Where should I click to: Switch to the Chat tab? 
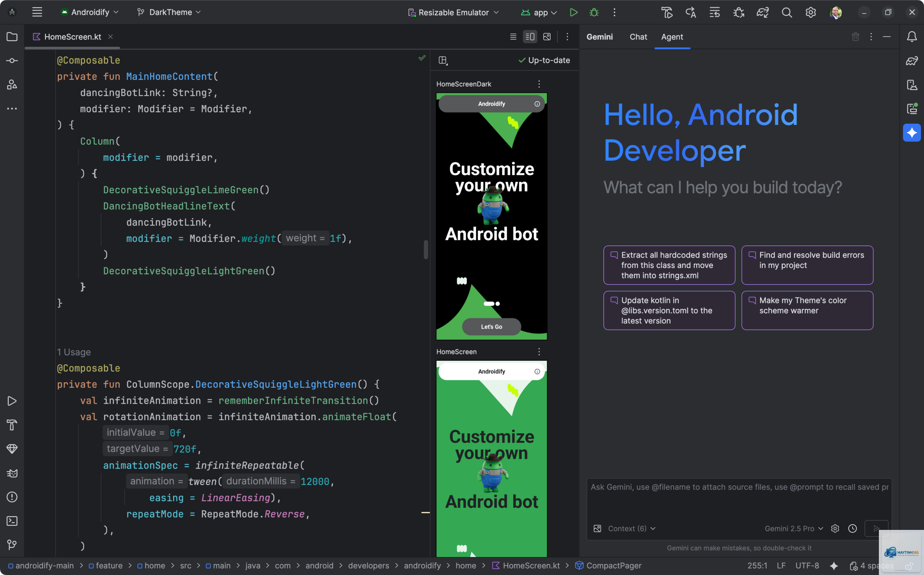pos(638,37)
